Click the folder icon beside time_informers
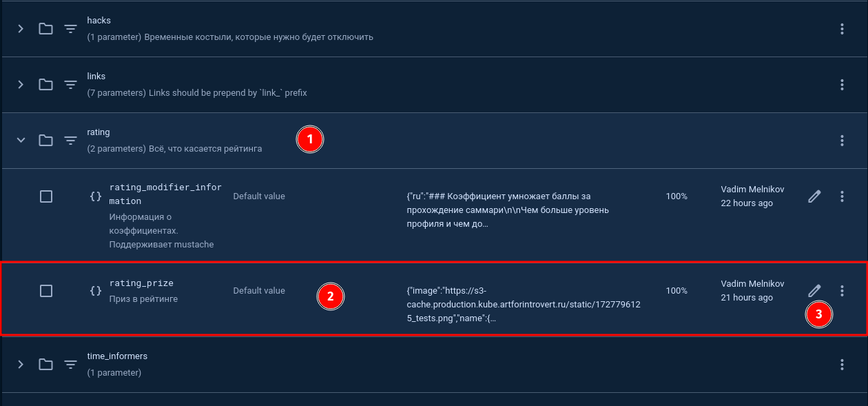The image size is (868, 406). 45,364
